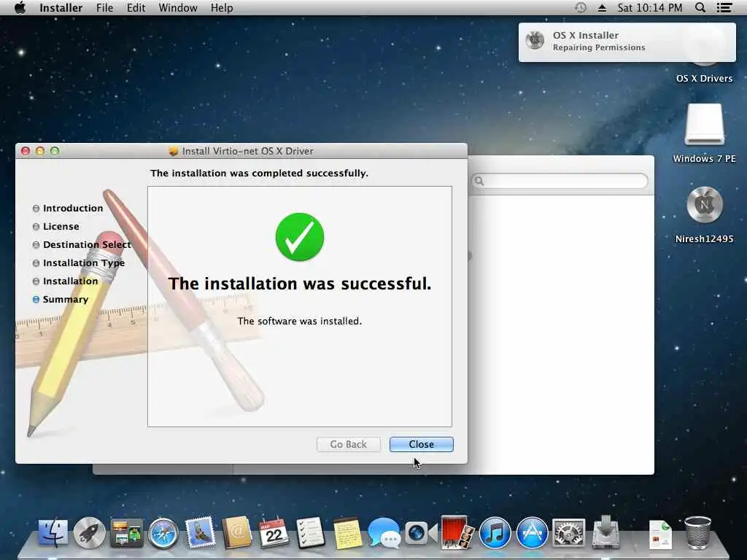Click Installer app icon in Dock
The height and width of the screenshot is (560, 747).
(x=605, y=532)
